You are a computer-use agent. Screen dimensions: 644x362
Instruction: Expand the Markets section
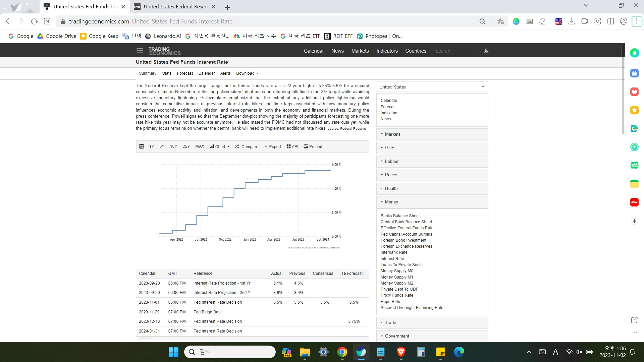click(432, 134)
